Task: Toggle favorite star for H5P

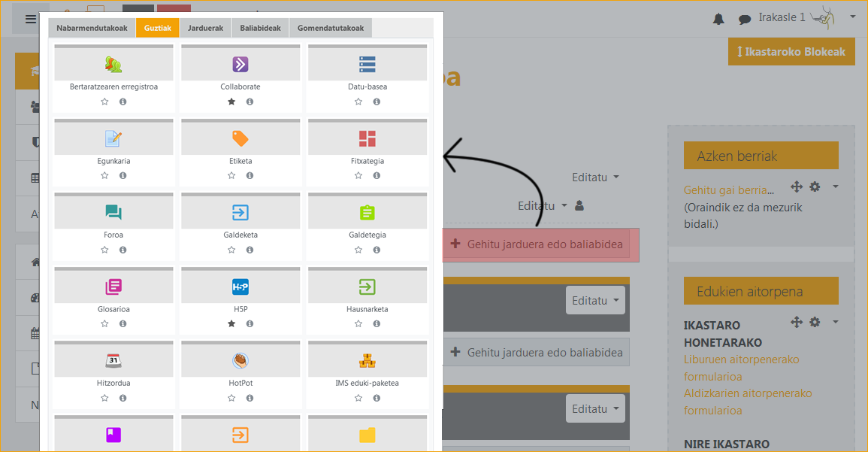Action: click(x=231, y=324)
